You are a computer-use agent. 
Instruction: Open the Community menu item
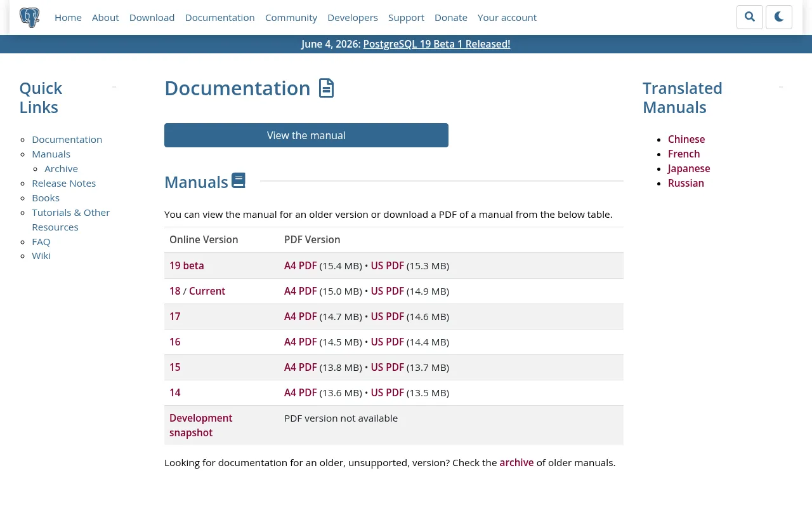291,18
